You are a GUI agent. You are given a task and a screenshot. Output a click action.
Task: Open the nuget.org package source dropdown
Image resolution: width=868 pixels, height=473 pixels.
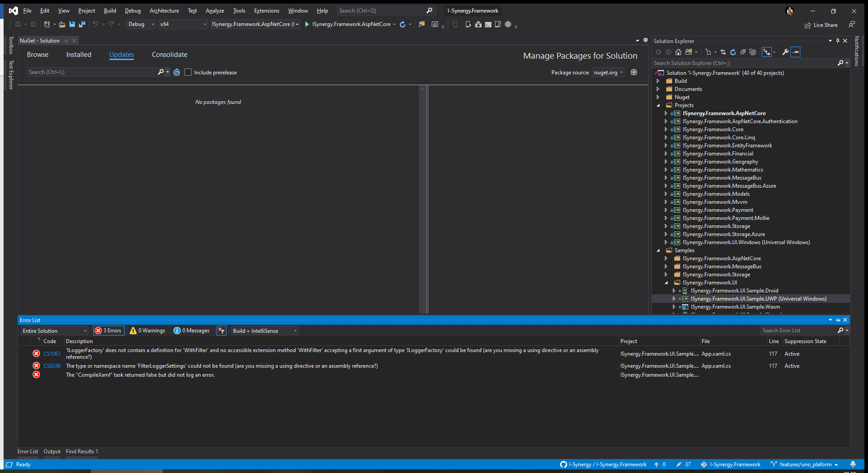tap(608, 73)
